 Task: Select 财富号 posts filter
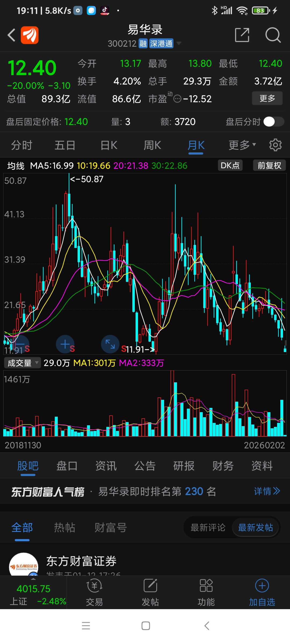click(111, 528)
